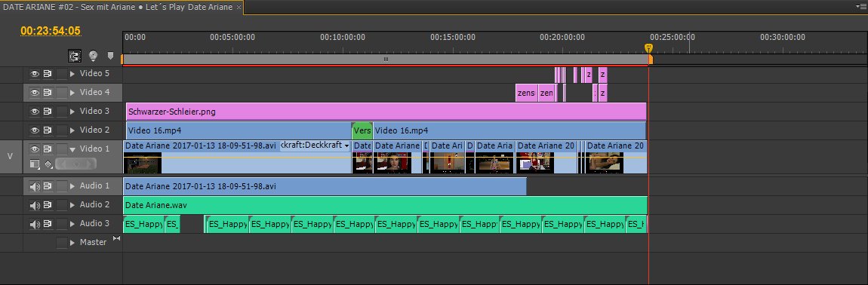The image size is (868, 285).
Task: Select the green Vers clip on Video 2
Action: (x=362, y=130)
